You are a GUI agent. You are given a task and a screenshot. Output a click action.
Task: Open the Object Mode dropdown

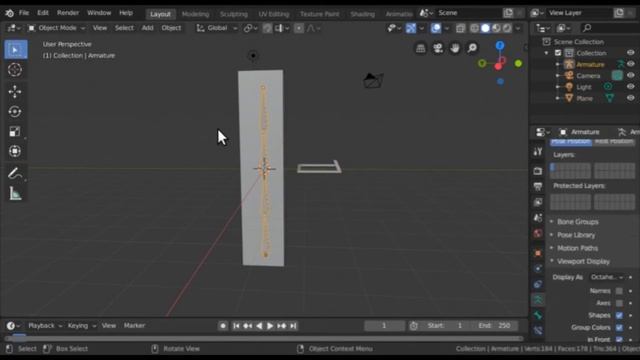point(56,28)
